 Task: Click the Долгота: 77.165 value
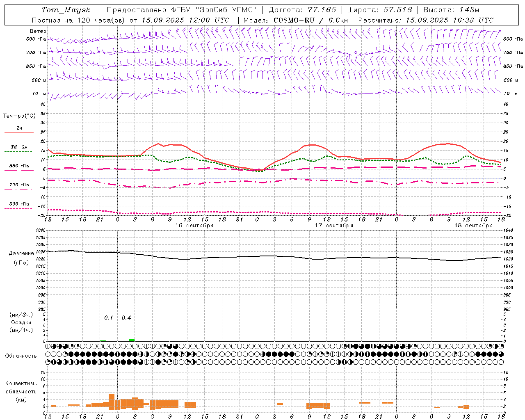click(302, 10)
